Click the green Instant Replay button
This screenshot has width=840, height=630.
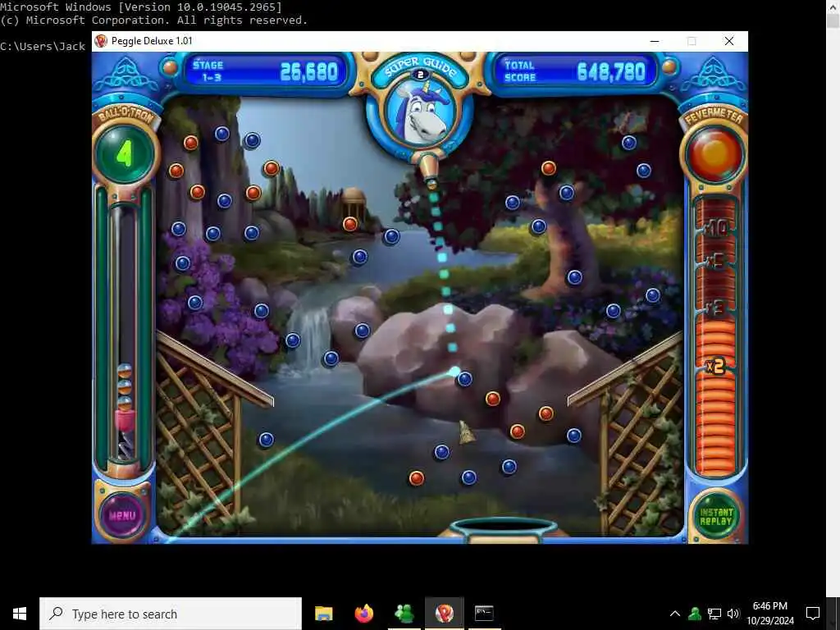tap(715, 517)
